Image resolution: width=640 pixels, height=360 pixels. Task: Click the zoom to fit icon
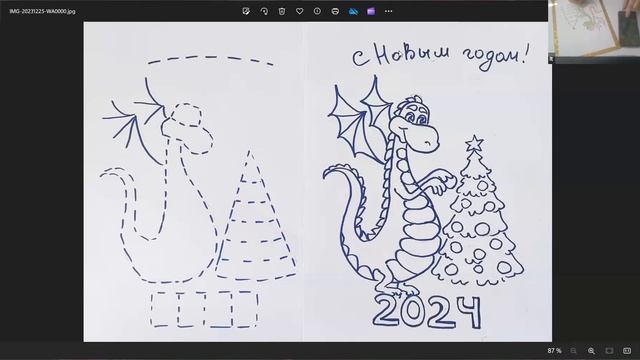tap(609, 351)
